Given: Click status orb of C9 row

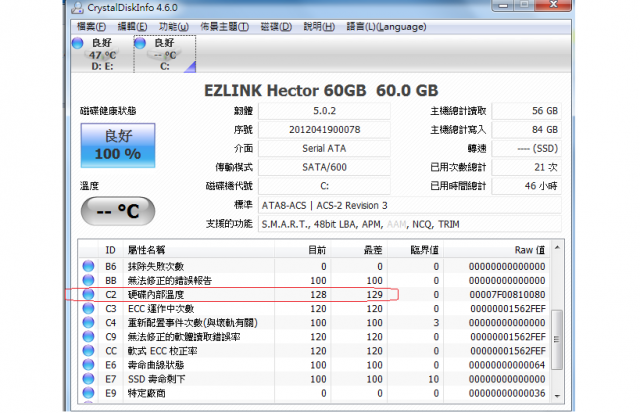Looking at the screenshot, I should pos(88,336).
